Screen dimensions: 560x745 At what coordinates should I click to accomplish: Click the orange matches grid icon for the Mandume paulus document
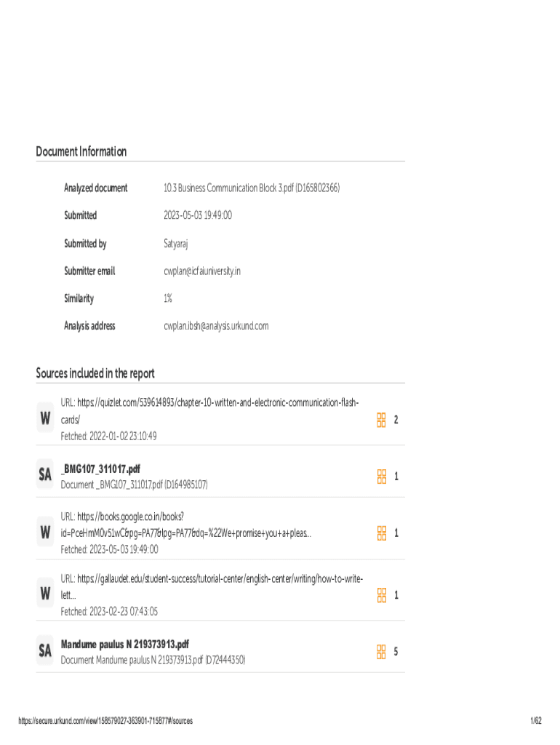(x=381, y=651)
